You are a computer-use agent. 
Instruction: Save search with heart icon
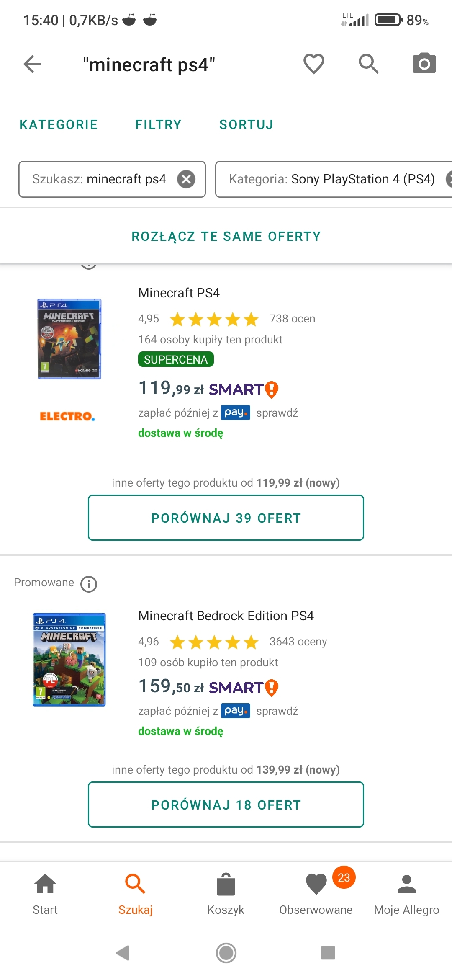tap(313, 64)
